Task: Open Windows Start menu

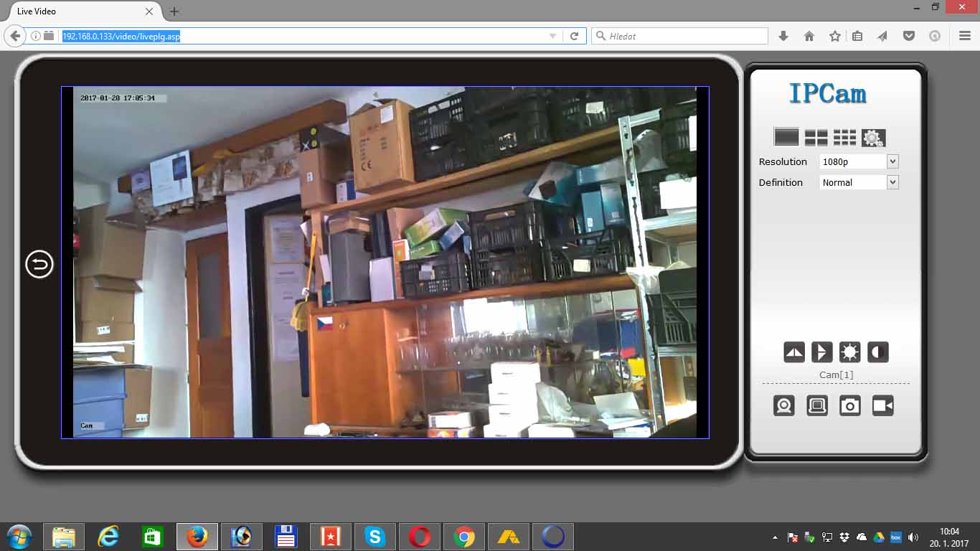Action: point(19,537)
